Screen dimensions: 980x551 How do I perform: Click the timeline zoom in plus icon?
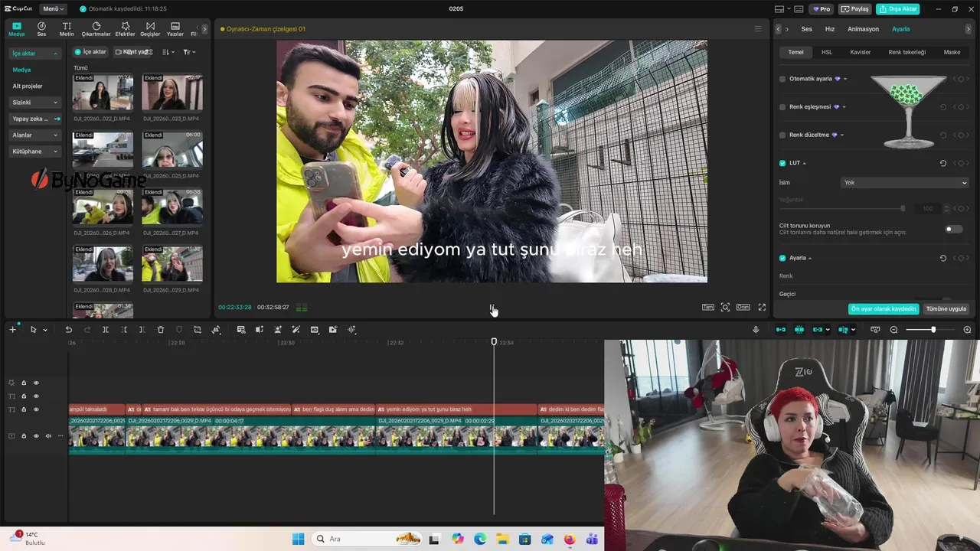967,330
